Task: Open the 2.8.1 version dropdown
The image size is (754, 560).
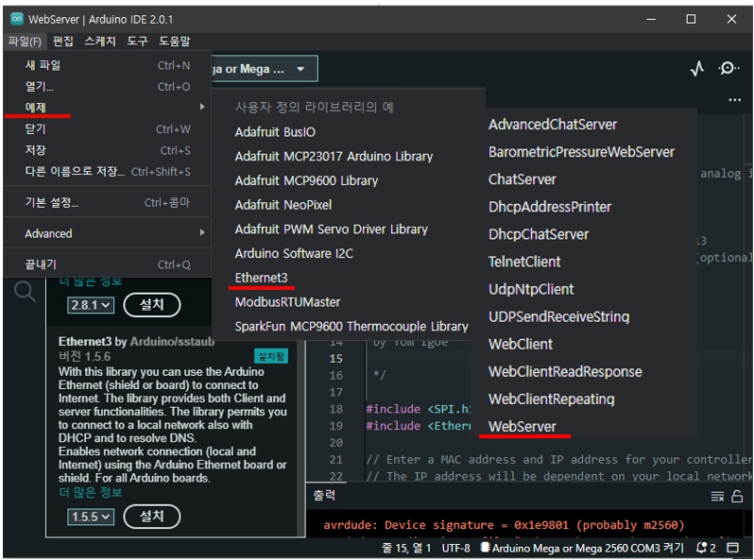Action: [x=91, y=305]
